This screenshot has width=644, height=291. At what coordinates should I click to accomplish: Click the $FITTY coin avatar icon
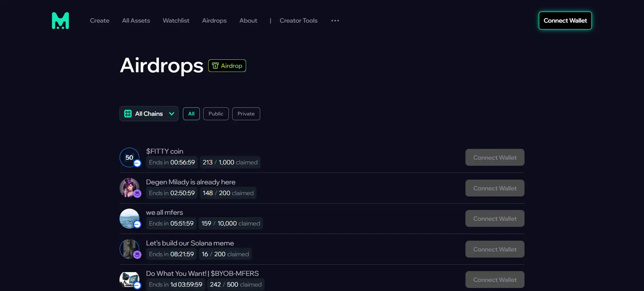tap(130, 157)
